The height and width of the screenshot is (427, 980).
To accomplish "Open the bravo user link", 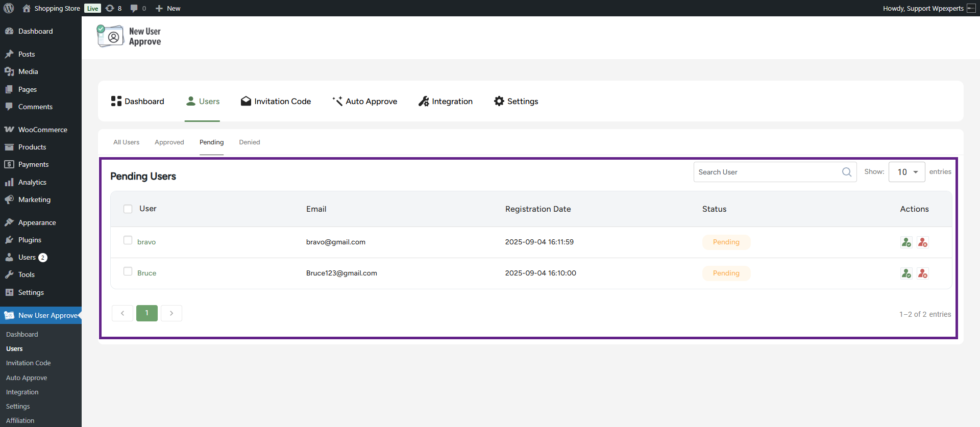I will pos(146,242).
